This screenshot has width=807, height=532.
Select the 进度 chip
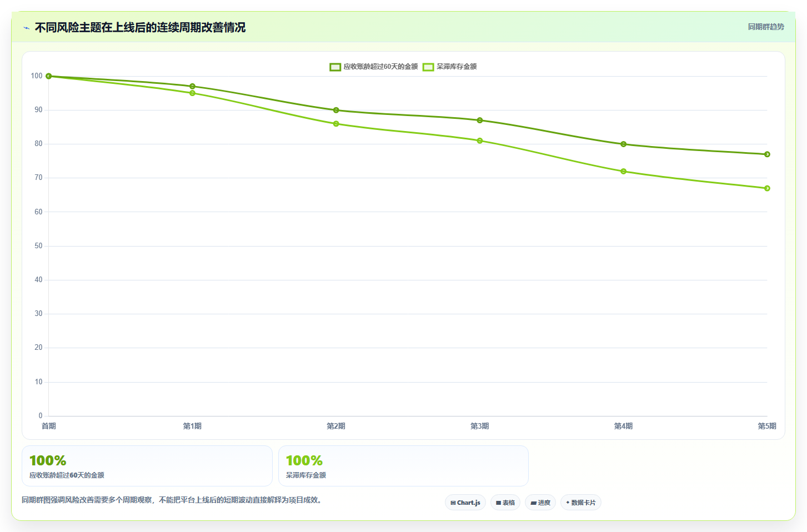tap(540, 503)
